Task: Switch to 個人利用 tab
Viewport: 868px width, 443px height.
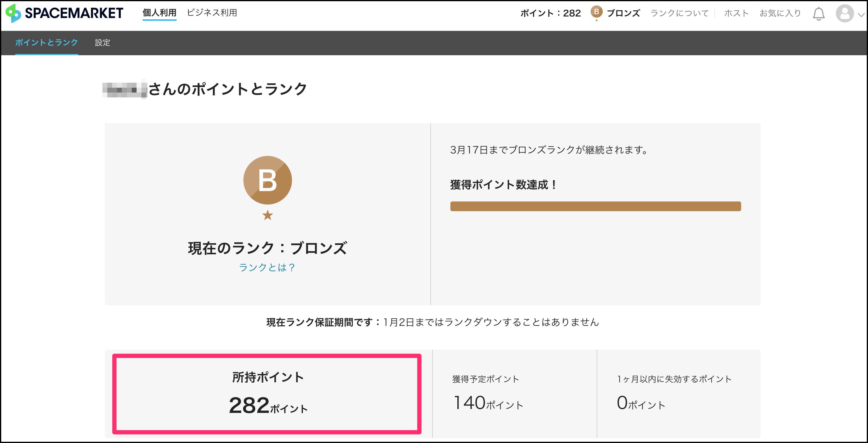Action: click(159, 13)
